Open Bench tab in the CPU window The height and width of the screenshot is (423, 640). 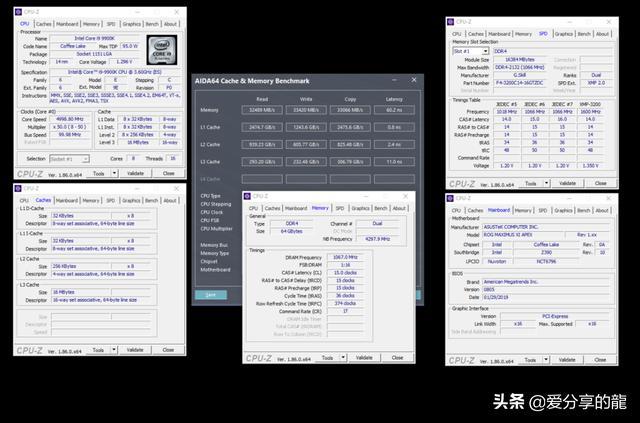pyautogui.click(x=152, y=24)
